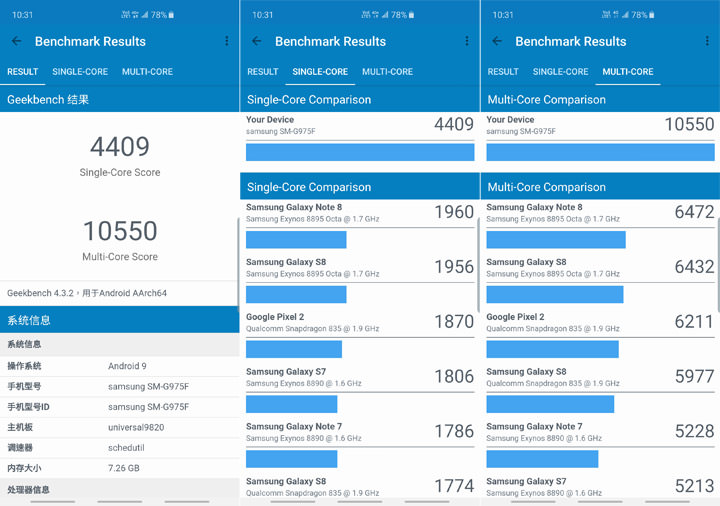Image resolution: width=720 pixels, height=506 pixels.
Task: Tap the back arrow on the left screen
Action: coord(16,41)
